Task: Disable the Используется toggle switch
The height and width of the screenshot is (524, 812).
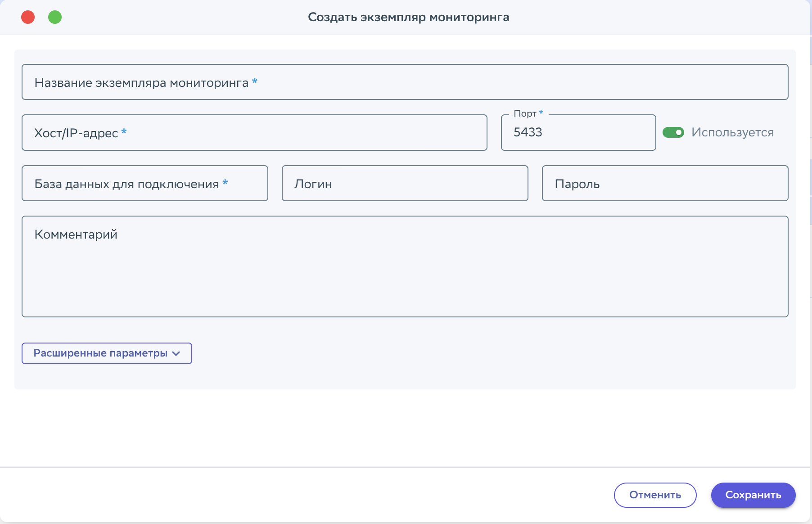Action: coord(673,132)
